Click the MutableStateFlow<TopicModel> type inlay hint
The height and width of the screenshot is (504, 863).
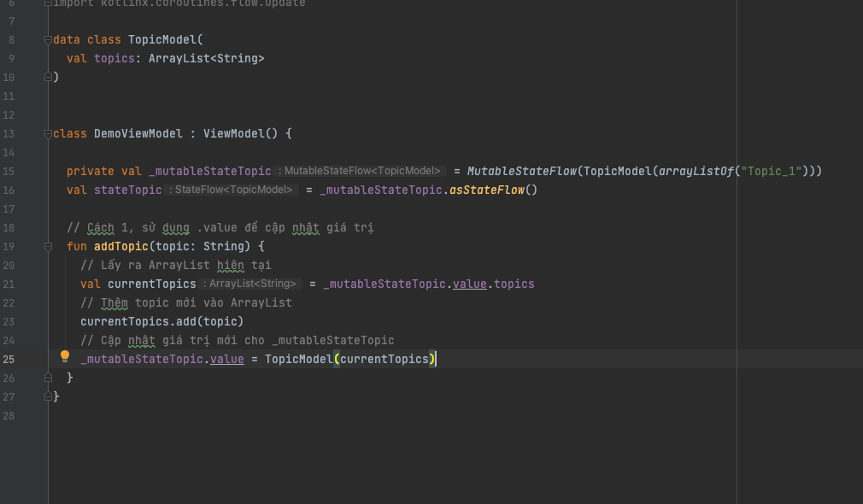click(361, 172)
